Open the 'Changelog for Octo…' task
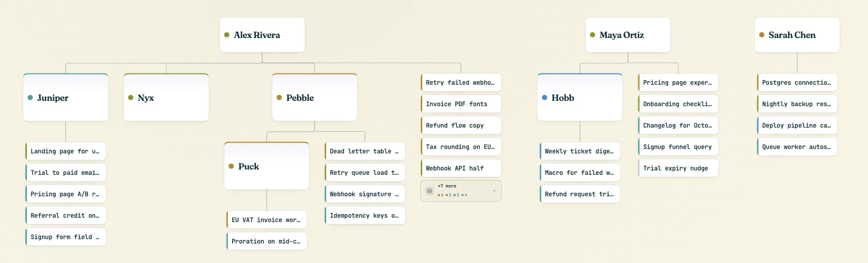 [678, 125]
